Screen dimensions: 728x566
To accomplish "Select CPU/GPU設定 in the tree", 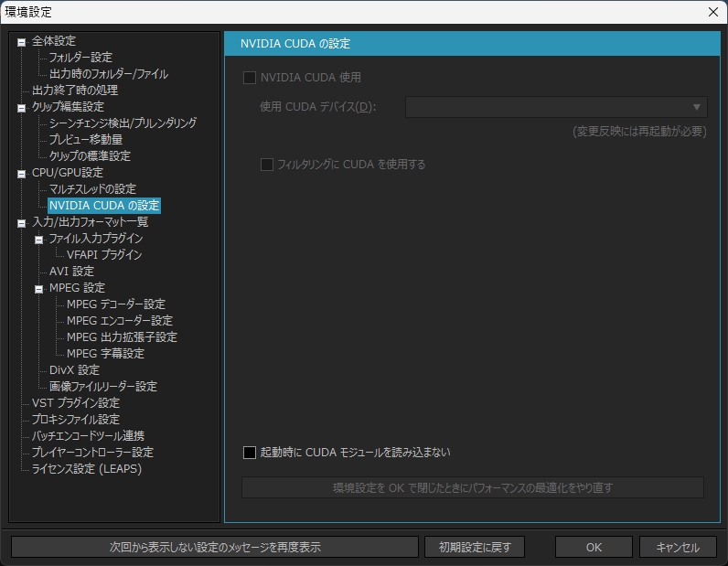I will point(68,173).
